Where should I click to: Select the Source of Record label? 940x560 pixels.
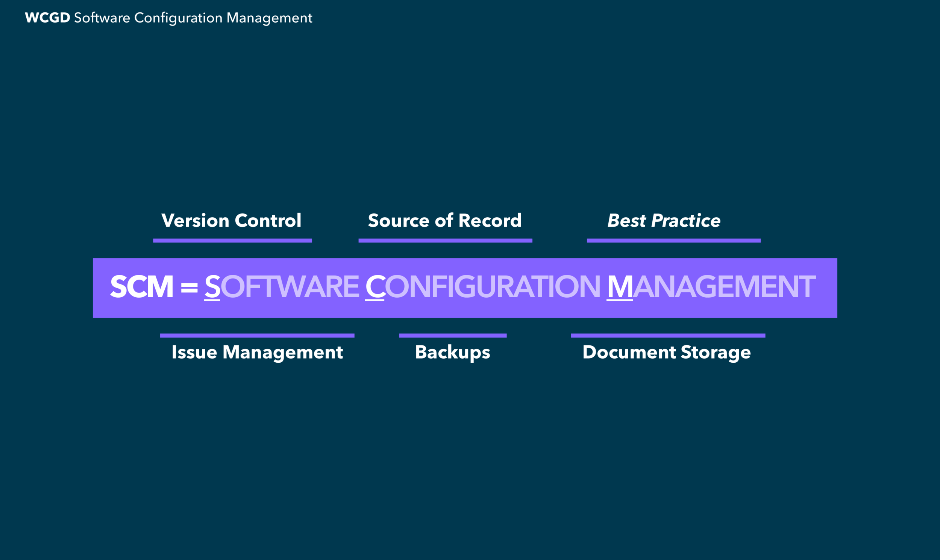[445, 221]
